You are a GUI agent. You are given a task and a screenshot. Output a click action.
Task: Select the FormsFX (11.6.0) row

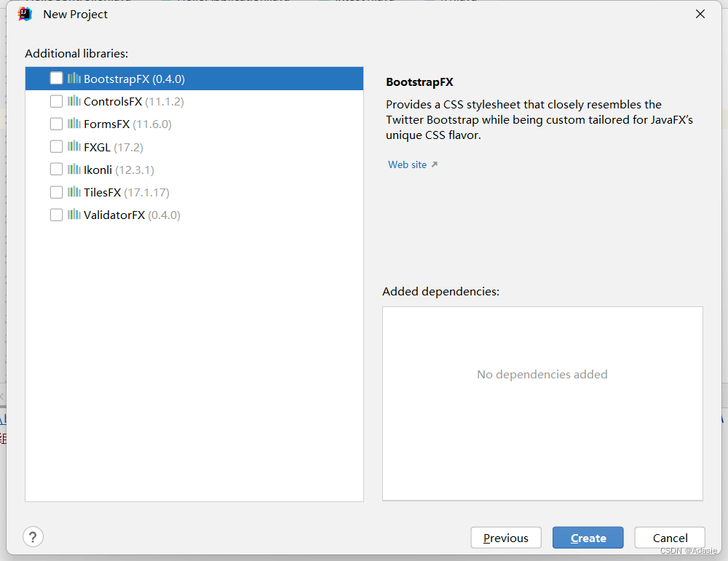[194, 124]
